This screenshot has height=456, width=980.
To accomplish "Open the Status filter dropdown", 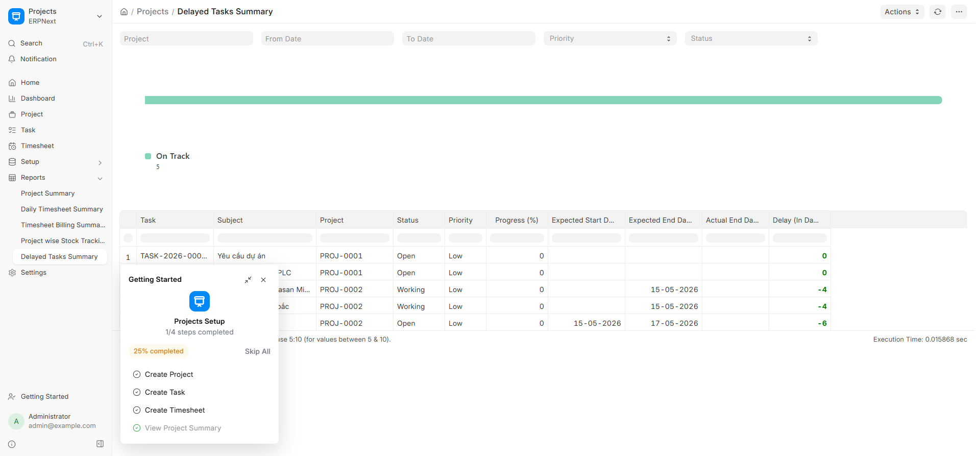I will [x=751, y=39].
